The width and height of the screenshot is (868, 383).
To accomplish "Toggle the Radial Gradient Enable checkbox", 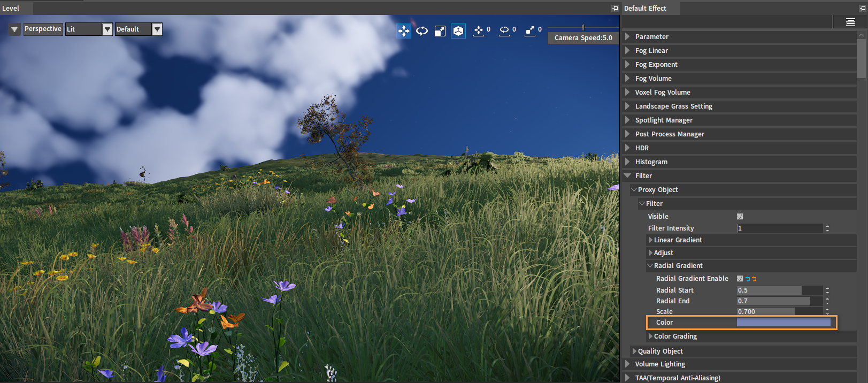I will [x=740, y=279].
